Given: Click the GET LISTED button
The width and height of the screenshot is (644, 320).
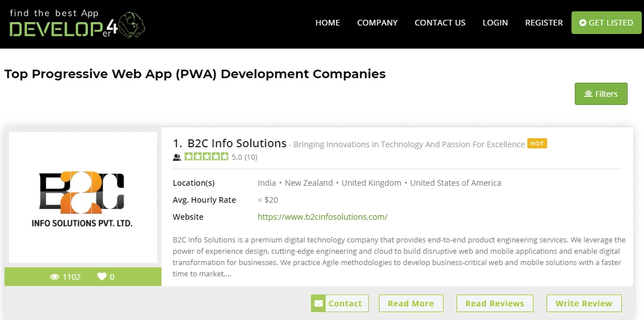Looking at the screenshot, I should pos(606,23).
